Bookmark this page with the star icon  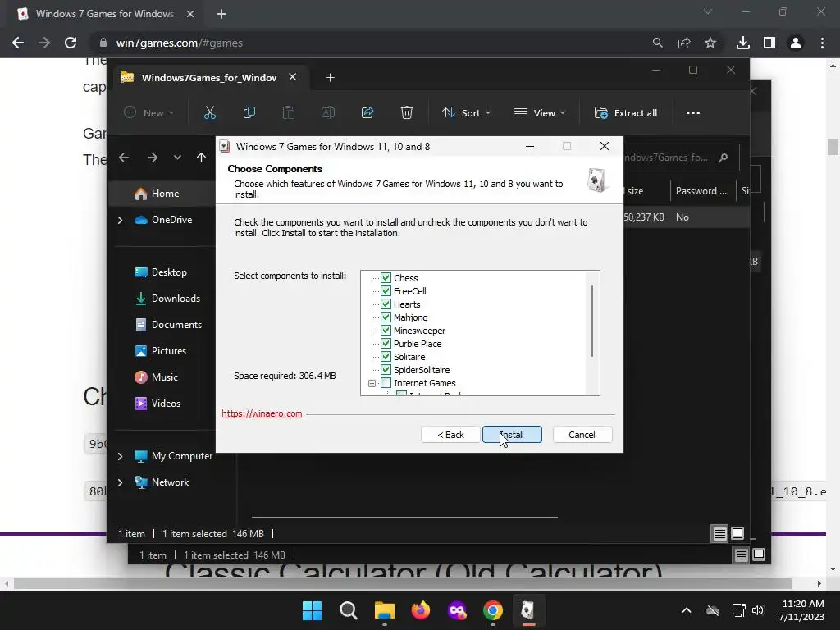point(710,43)
